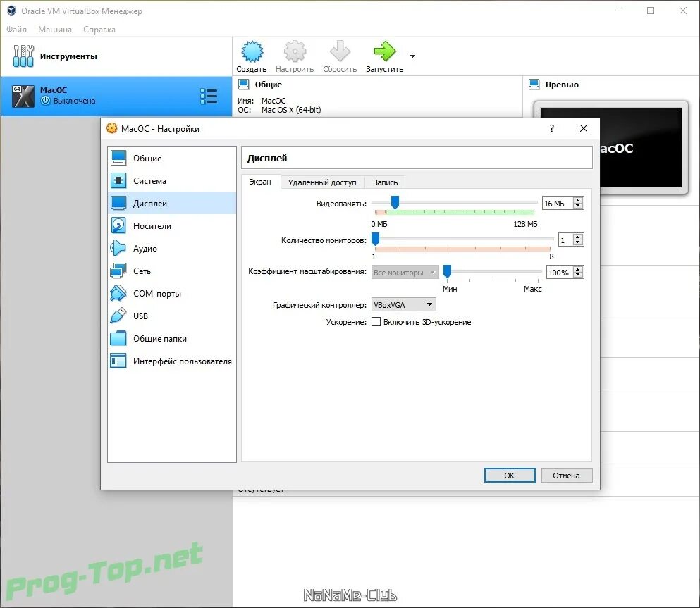Select the Носители label in settings list

point(152,225)
